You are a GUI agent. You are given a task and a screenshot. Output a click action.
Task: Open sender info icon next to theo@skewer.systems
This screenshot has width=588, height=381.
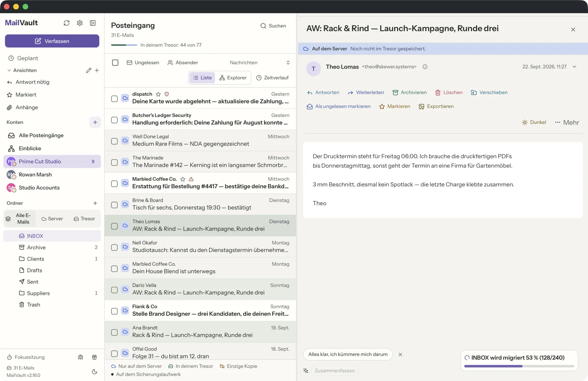425,67
